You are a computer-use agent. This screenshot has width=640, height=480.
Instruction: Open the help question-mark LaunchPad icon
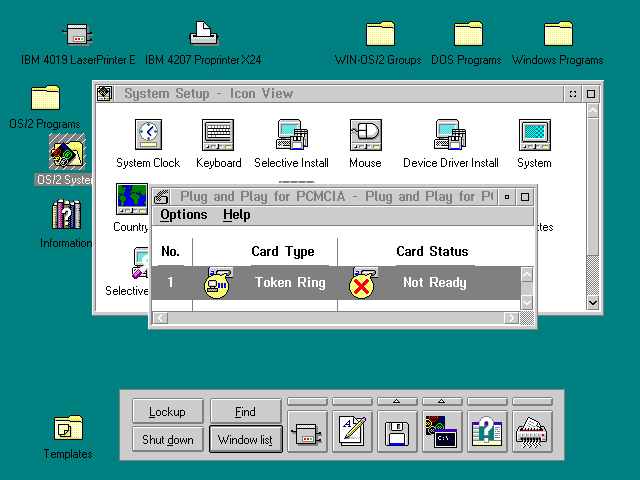click(487, 432)
